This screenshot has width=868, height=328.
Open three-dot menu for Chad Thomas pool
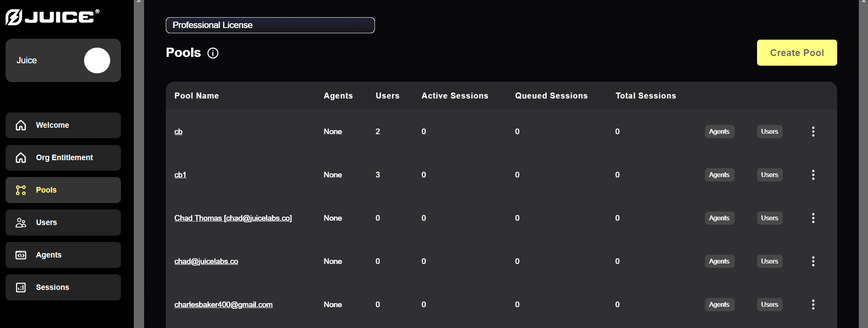point(813,218)
